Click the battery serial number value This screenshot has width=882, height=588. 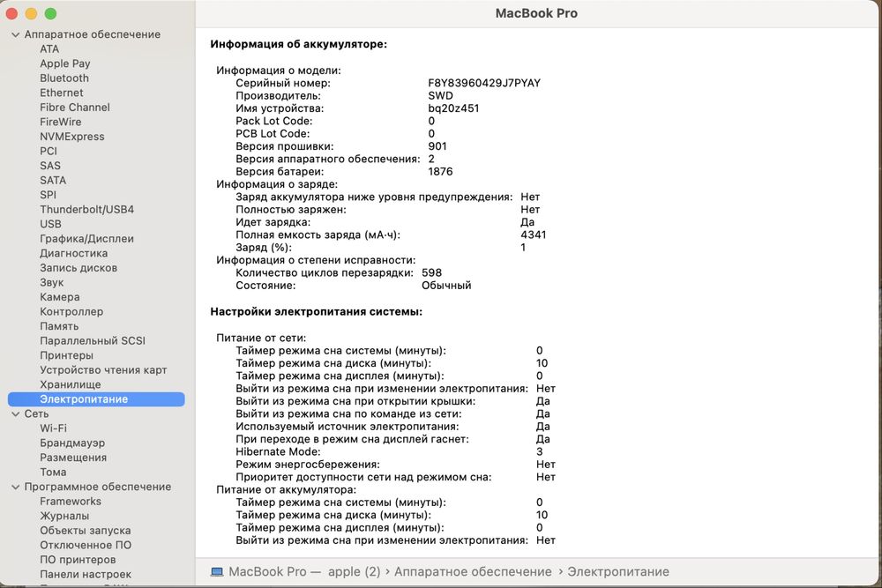point(483,83)
